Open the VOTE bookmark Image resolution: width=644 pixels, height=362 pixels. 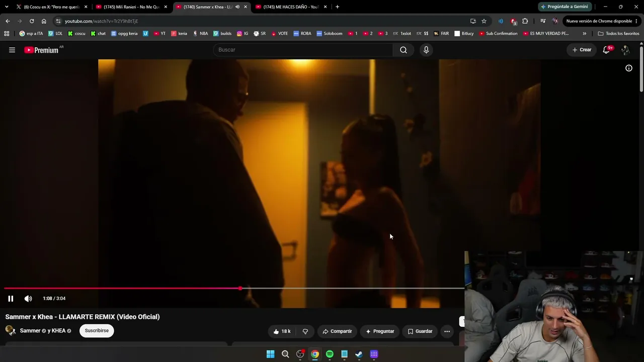(280, 34)
